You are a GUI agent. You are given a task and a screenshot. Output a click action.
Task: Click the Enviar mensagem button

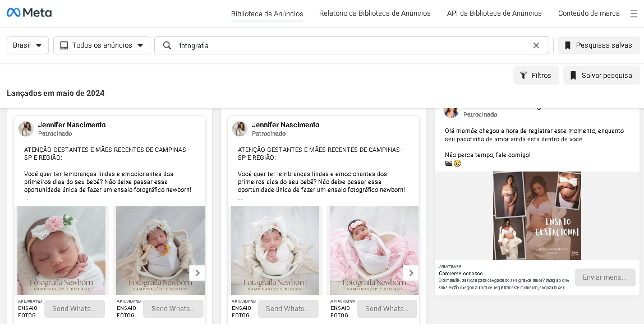click(x=605, y=277)
